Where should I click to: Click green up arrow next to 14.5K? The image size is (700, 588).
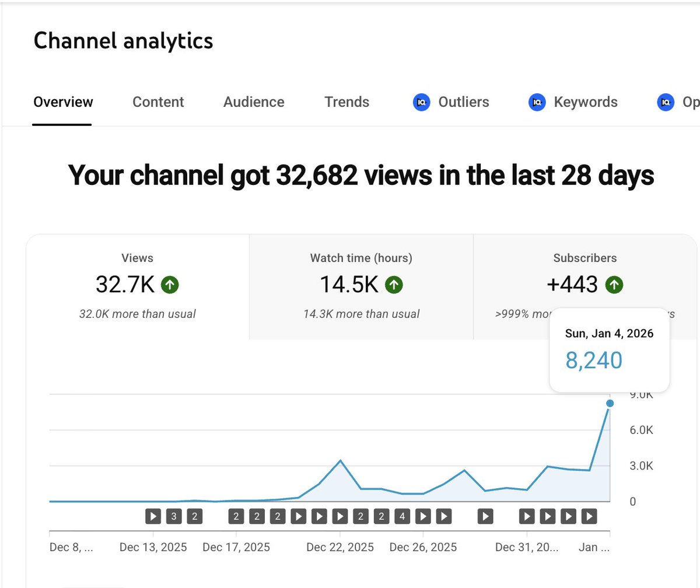[x=394, y=285]
